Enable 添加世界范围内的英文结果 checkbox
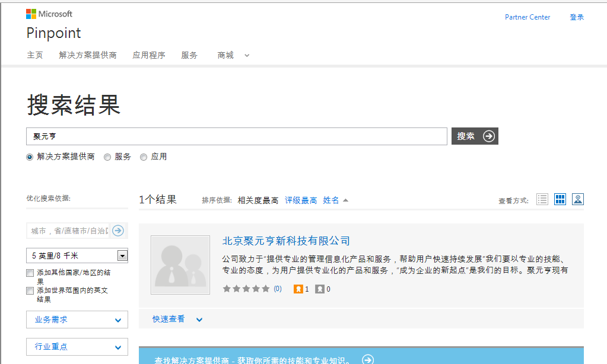The height and width of the screenshot is (364, 607). coord(30,291)
